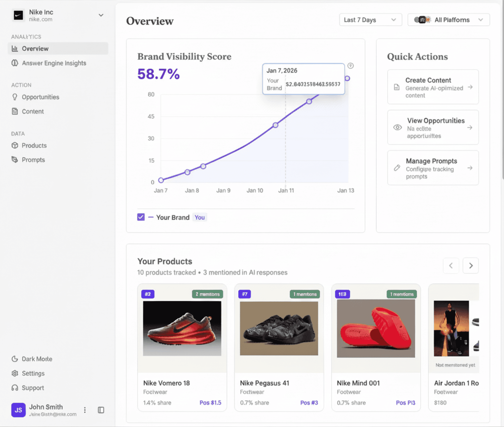This screenshot has width=504, height=427.
Task: Click the Manage Prompts quick action
Action: [433, 168]
